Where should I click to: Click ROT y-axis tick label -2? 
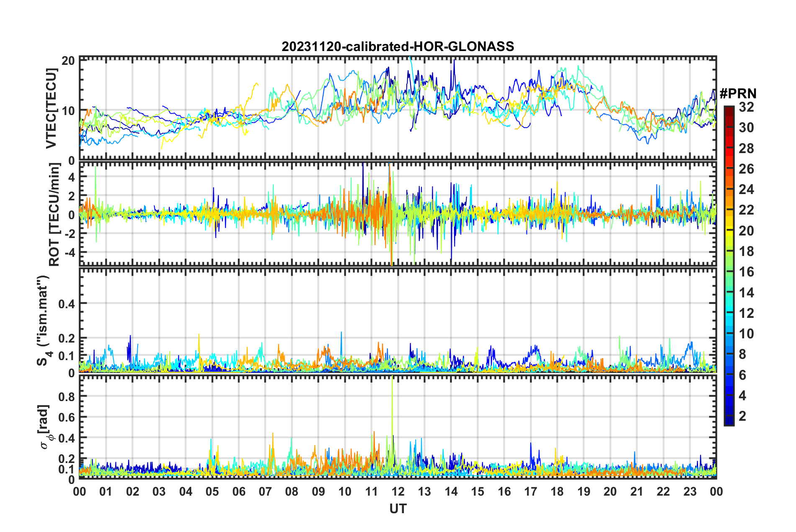[x=69, y=234]
